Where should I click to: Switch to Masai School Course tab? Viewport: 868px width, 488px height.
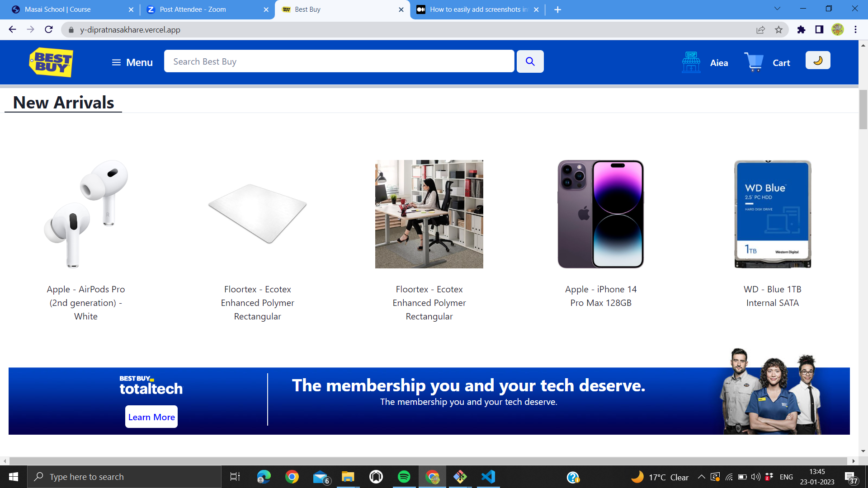[x=57, y=9]
